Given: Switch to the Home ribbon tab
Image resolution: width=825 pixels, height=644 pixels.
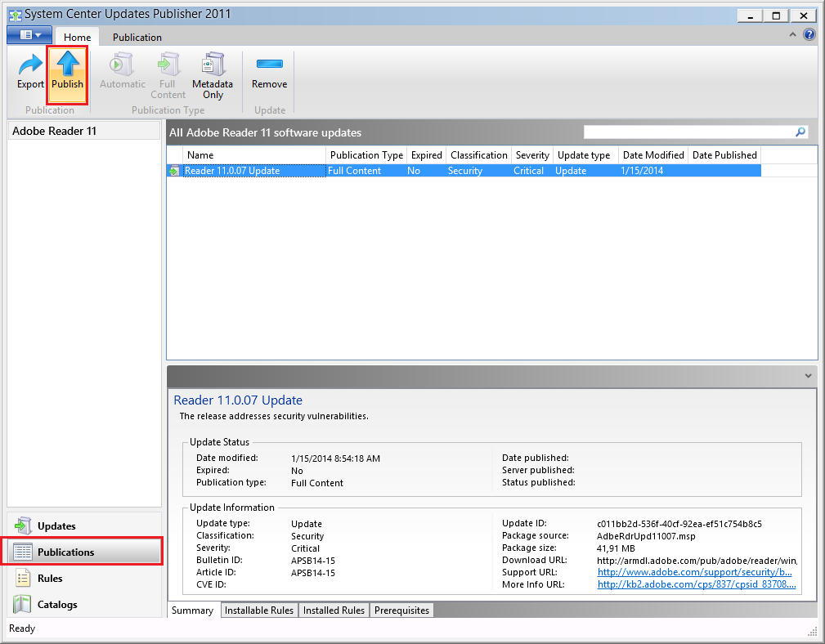Looking at the screenshot, I should pos(78,37).
